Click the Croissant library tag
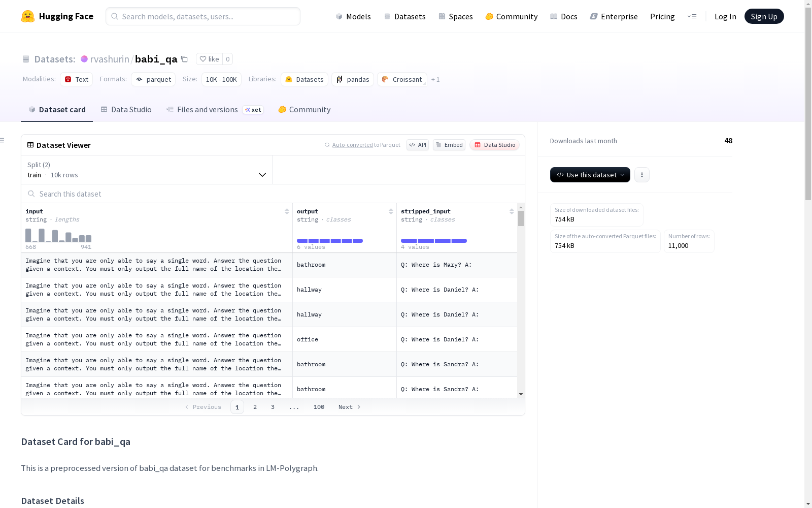Viewport: 812px width, 508px height. click(402, 79)
